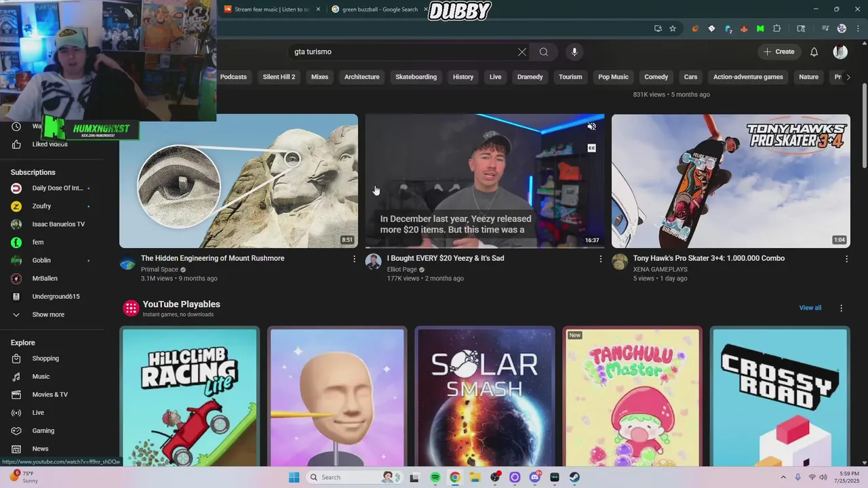This screenshot has height=488, width=868.
Task: Select the Skateboarding chip
Action: 416,77
